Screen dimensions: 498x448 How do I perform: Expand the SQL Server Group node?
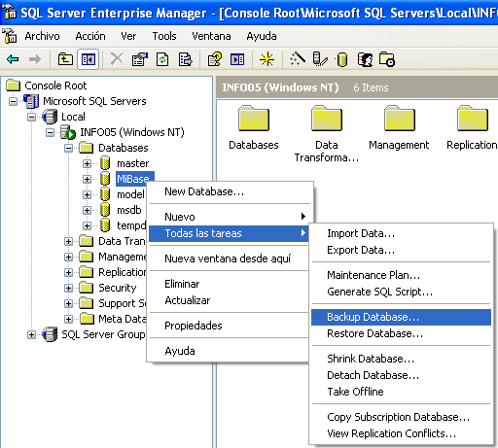pos(31,334)
